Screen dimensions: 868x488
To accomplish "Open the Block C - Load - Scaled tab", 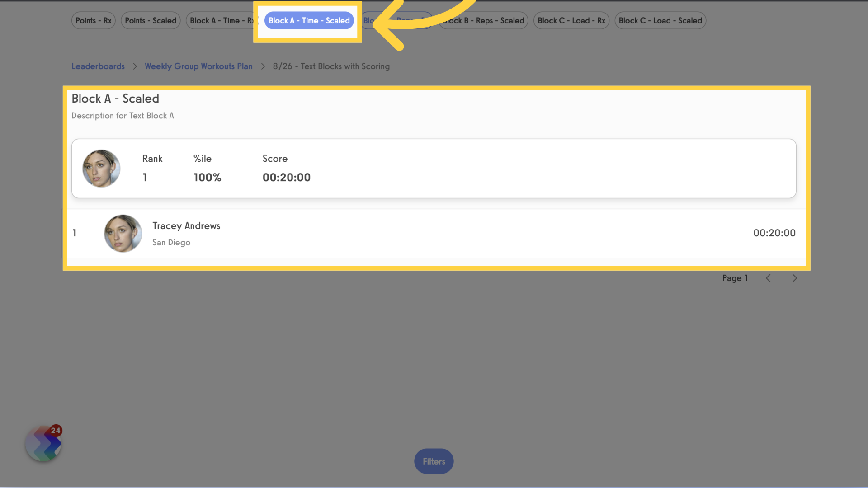I will point(660,20).
